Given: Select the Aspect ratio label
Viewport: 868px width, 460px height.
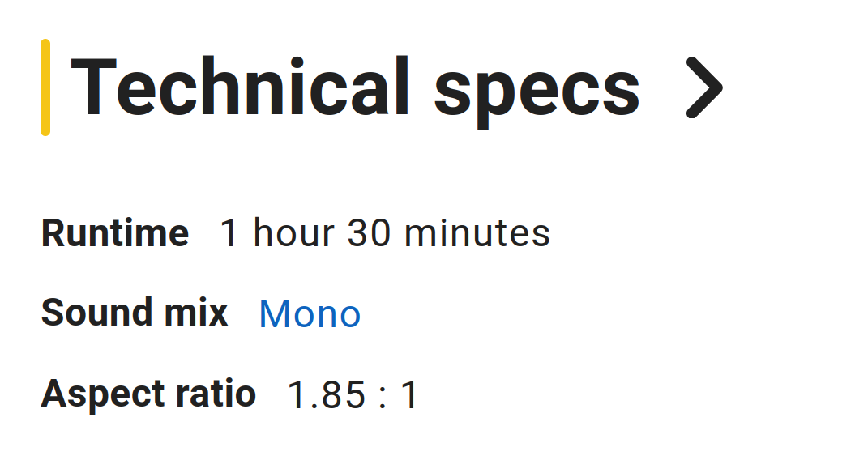Looking at the screenshot, I should pos(148,394).
